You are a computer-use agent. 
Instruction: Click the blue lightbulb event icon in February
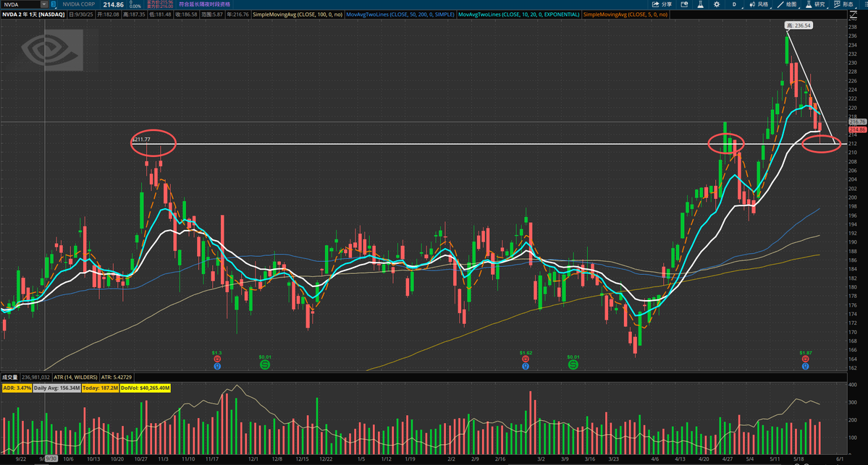click(526, 366)
